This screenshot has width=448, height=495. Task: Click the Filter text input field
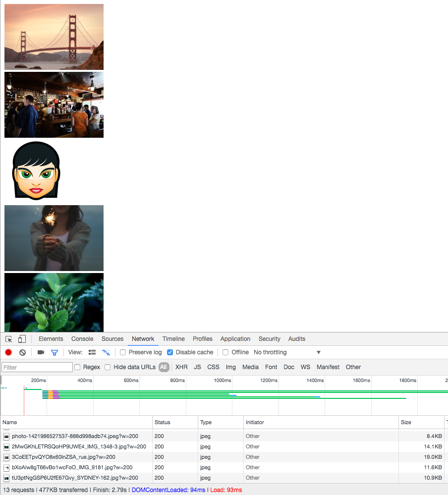pos(37,368)
